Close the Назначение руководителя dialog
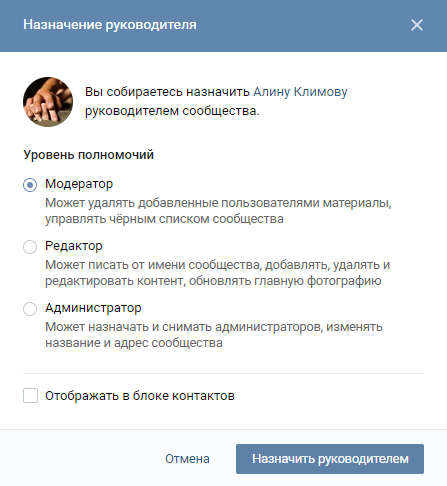447x486 pixels. tap(417, 25)
